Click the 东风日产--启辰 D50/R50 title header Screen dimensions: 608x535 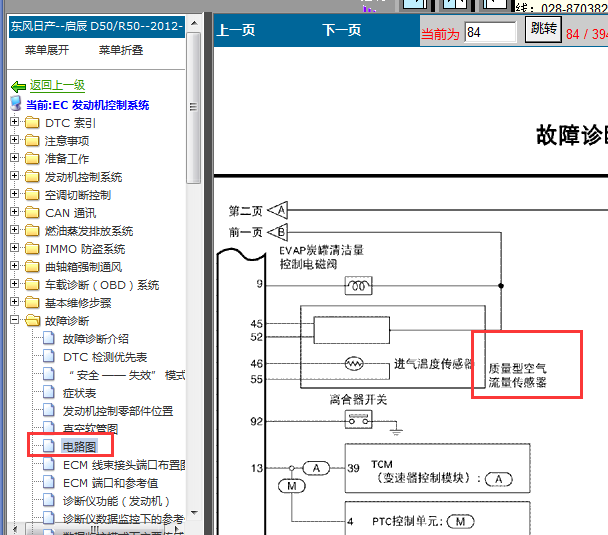pyautogui.click(x=97, y=26)
